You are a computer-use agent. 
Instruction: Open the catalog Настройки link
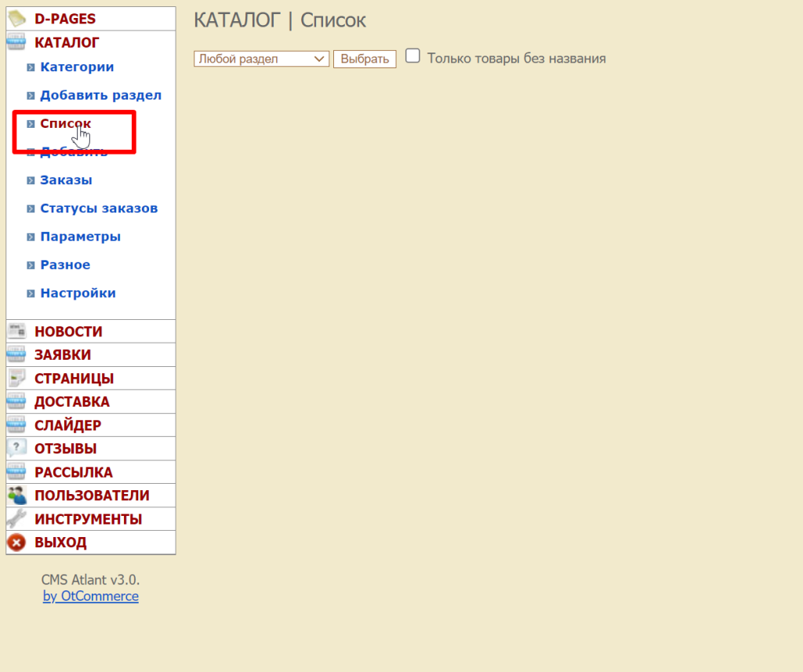click(78, 293)
